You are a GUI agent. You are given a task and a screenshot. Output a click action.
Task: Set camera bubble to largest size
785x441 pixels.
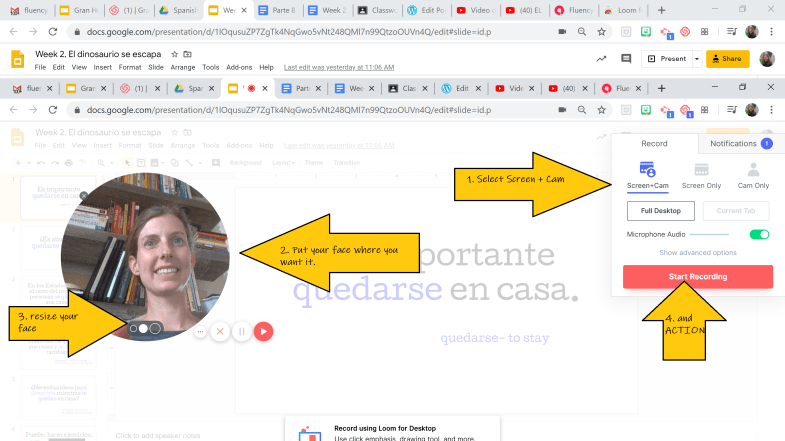(156, 328)
